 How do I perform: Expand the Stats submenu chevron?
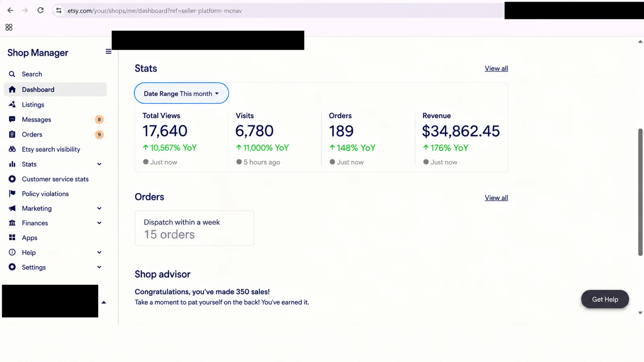tap(99, 164)
